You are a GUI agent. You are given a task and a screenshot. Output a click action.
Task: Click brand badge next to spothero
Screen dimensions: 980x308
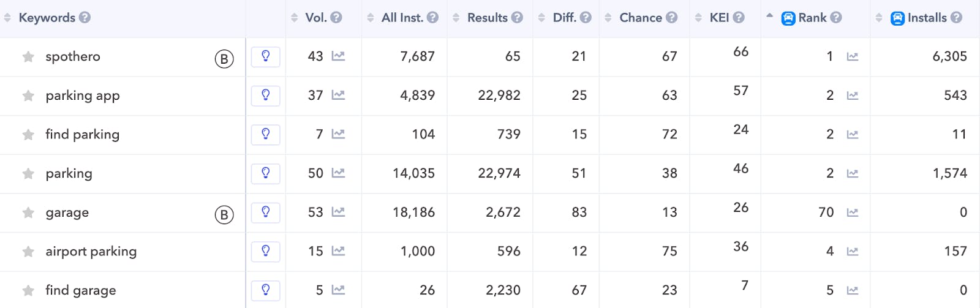coord(224,59)
